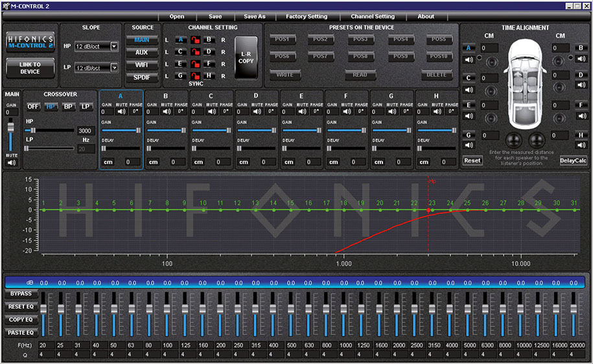Click the mute speaker icon for channel D
593x364 pixels.
click(257, 111)
